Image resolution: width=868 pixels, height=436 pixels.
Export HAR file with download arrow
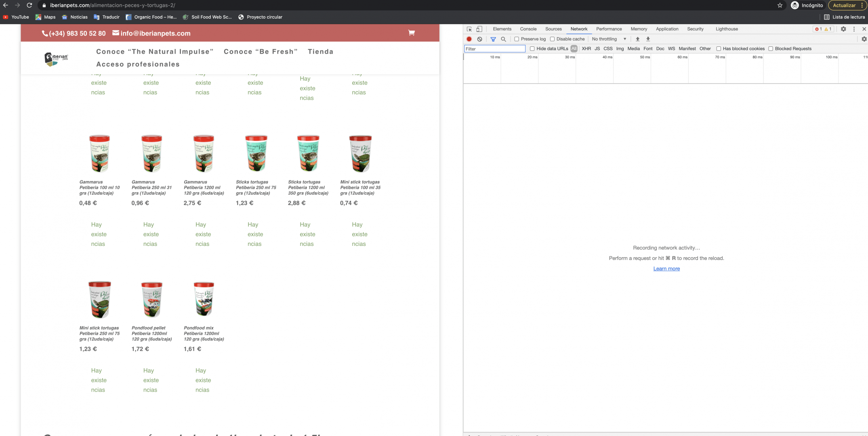click(x=648, y=39)
